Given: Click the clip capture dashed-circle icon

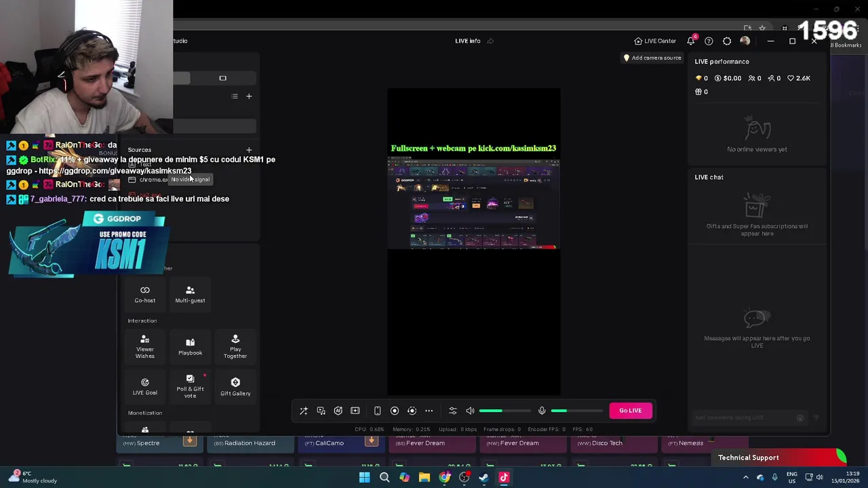Looking at the screenshot, I should [x=412, y=411].
